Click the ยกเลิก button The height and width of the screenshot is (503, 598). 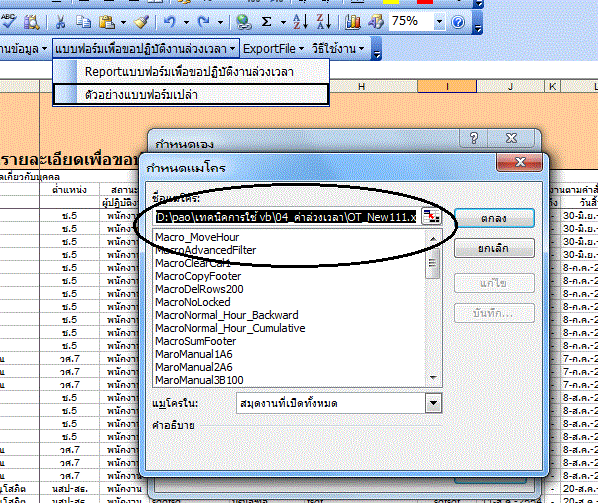point(494,248)
